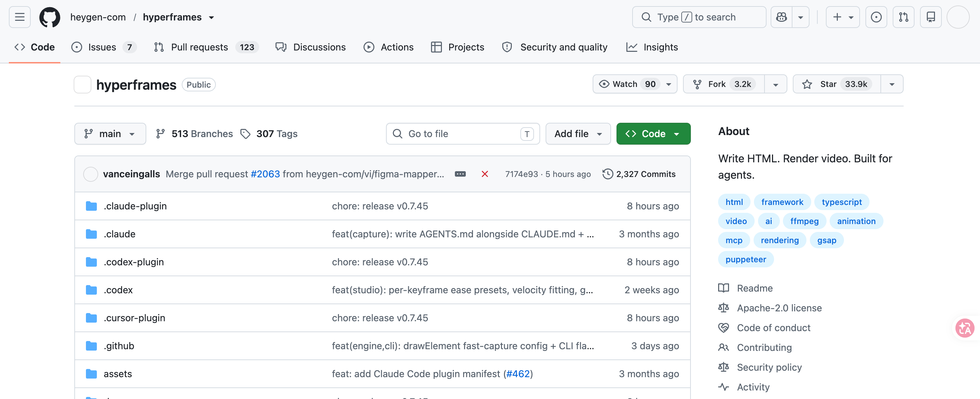The width and height of the screenshot is (980, 399).
Task: Expand commit message ellipsis button
Action: click(x=460, y=174)
